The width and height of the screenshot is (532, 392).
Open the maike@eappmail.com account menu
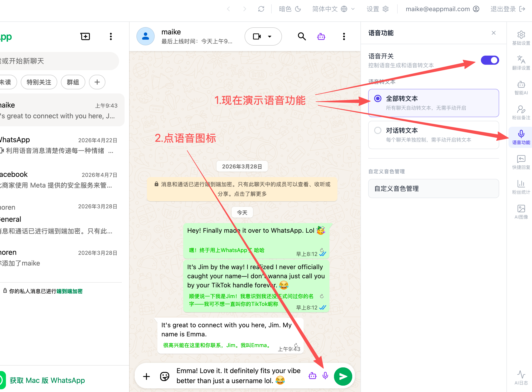tap(442, 9)
